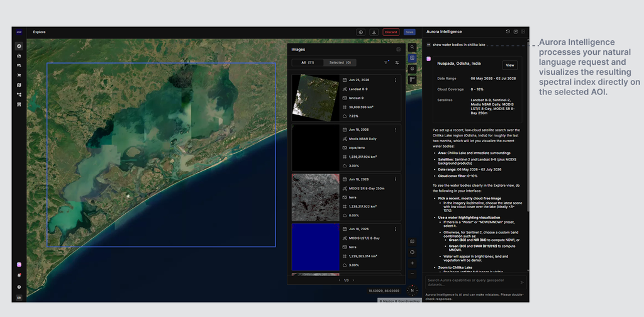Open the SB user avatar in the sidebar

coord(19,298)
